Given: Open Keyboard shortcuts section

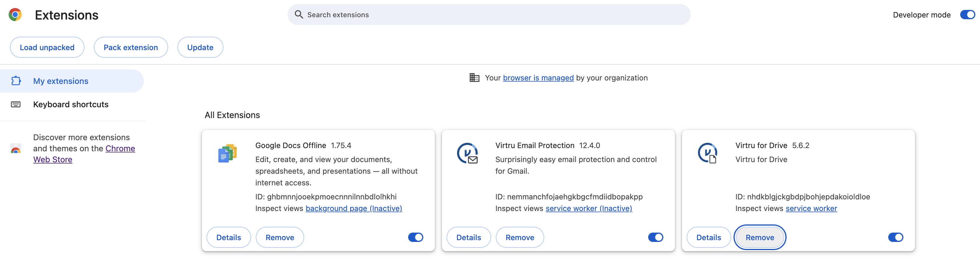Looking at the screenshot, I should click(x=72, y=104).
